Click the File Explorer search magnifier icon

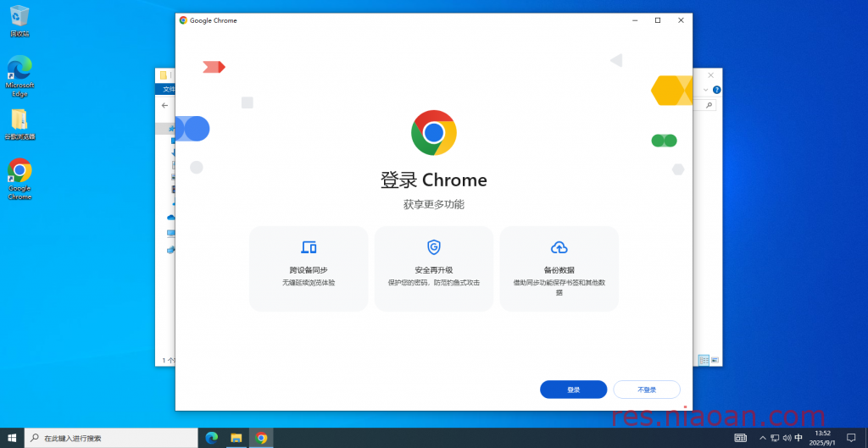(709, 104)
